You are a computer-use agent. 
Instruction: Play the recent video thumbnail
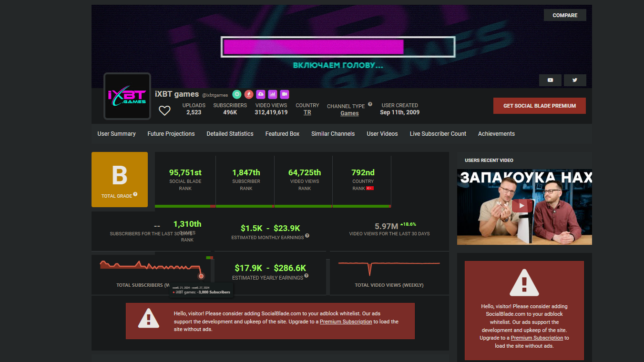tap(524, 207)
